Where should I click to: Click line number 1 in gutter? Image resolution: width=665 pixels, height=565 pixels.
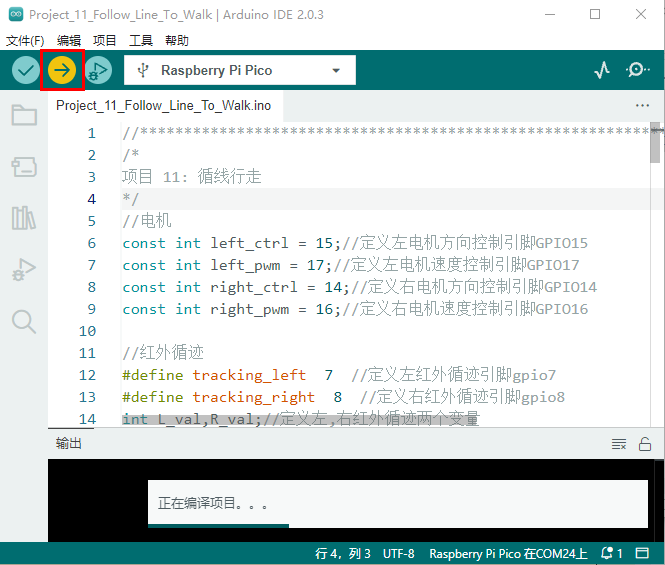(92, 134)
